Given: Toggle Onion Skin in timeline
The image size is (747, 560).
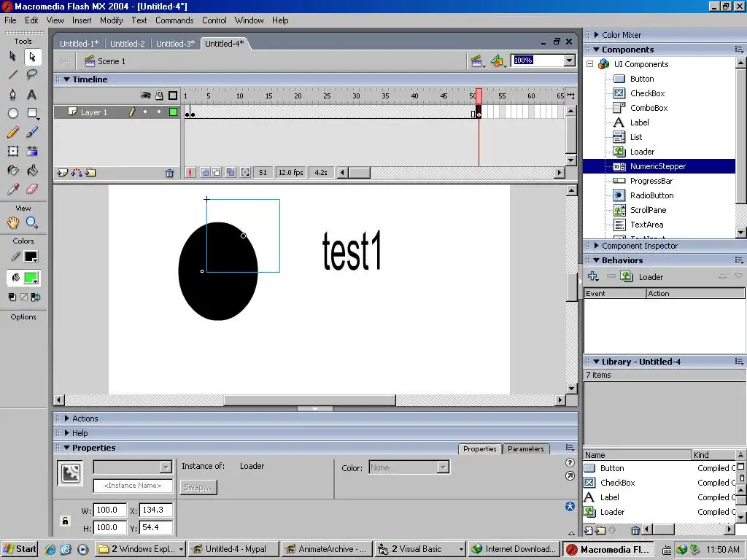Looking at the screenshot, I should click(x=205, y=172).
